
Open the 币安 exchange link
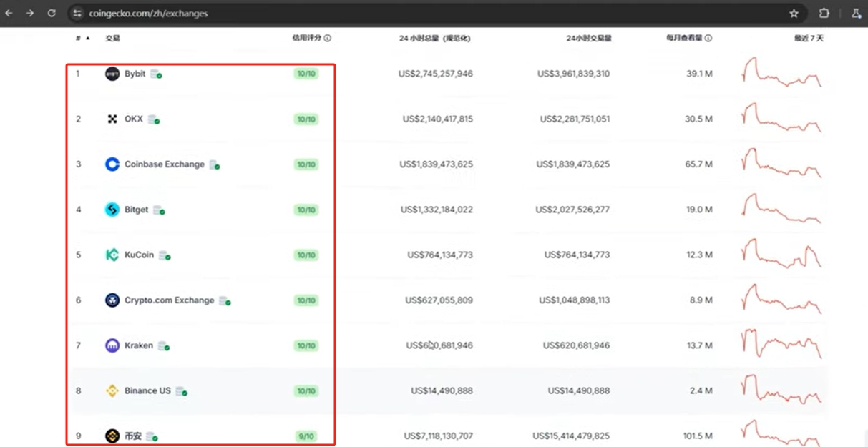133,436
